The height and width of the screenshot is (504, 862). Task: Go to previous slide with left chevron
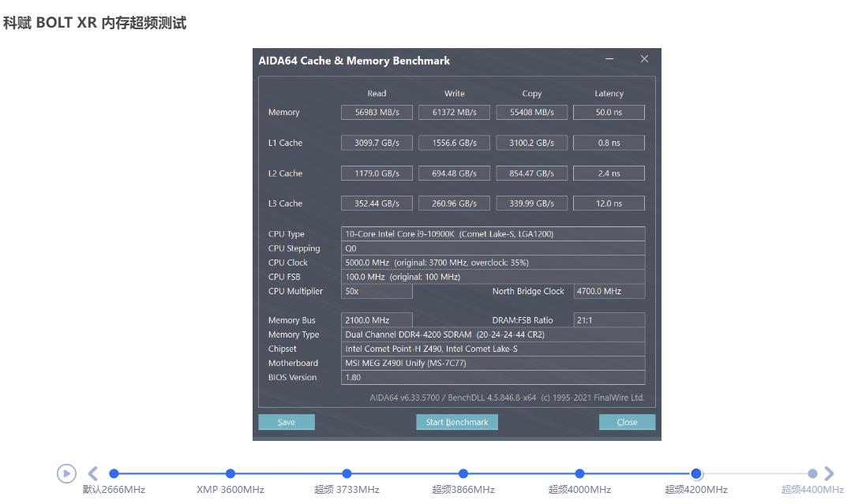pos(93,473)
